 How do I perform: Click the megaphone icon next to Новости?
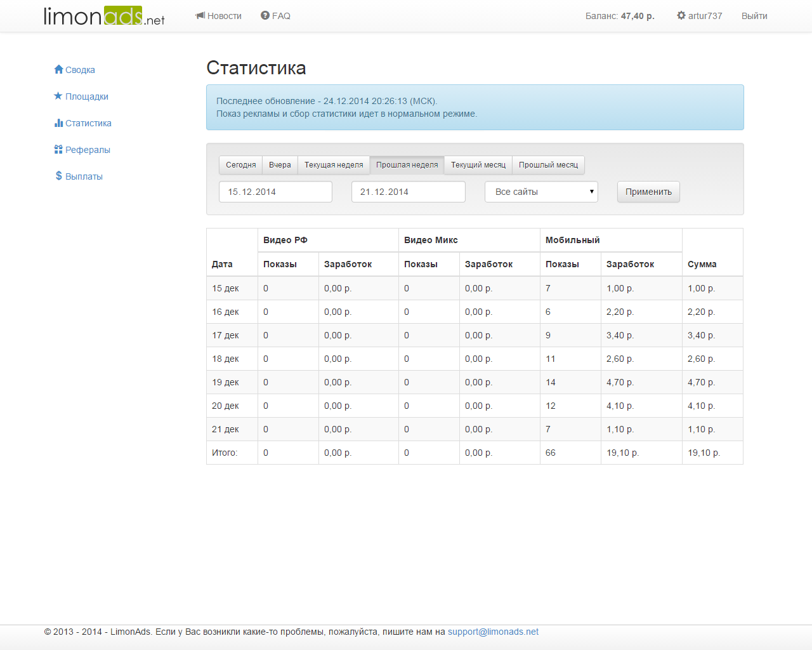tap(200, 15)
